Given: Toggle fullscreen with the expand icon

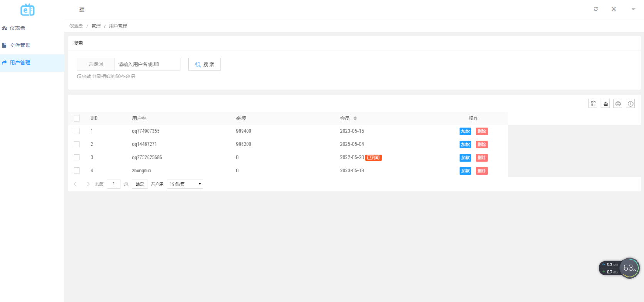Looking at the screenshot, I should click(x=614, y=9).
